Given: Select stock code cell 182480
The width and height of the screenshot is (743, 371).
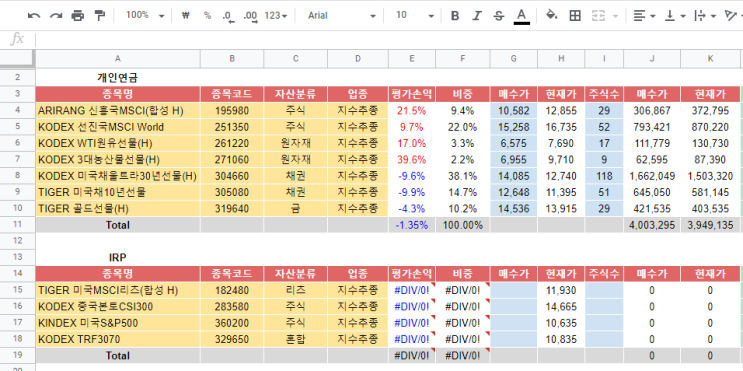Looking at the screenshot, I should click(232, 290).
